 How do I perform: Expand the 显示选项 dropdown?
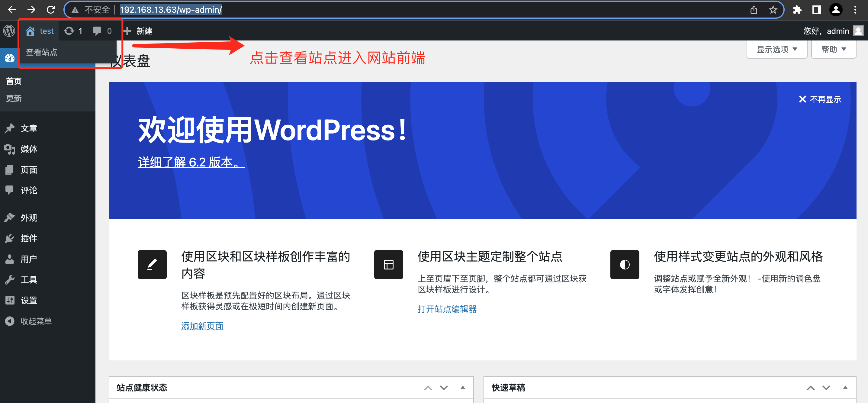click(x=776, y=50)
